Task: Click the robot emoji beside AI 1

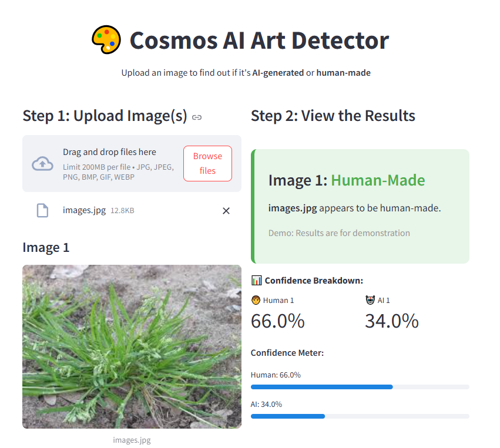Action: (x=370, y=300)
